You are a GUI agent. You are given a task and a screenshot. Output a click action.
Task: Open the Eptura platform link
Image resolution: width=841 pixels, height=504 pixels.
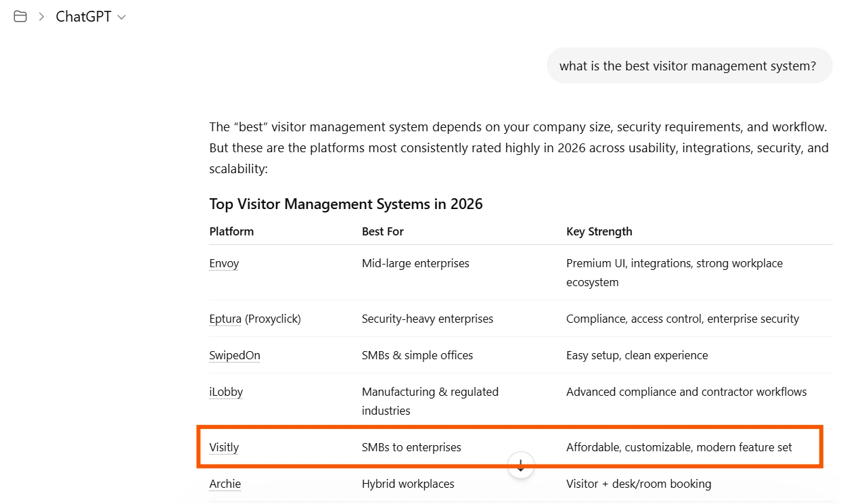(225, 319)
